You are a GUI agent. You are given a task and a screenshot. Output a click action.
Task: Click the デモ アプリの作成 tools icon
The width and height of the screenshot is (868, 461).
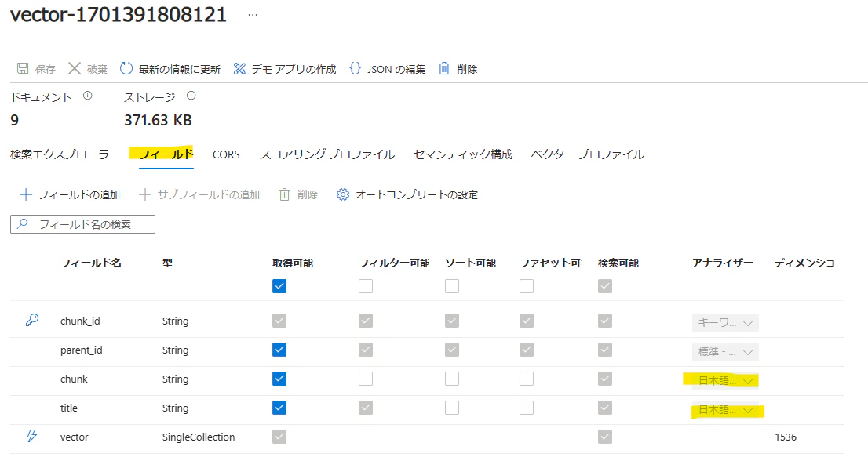tap(239, 68)
